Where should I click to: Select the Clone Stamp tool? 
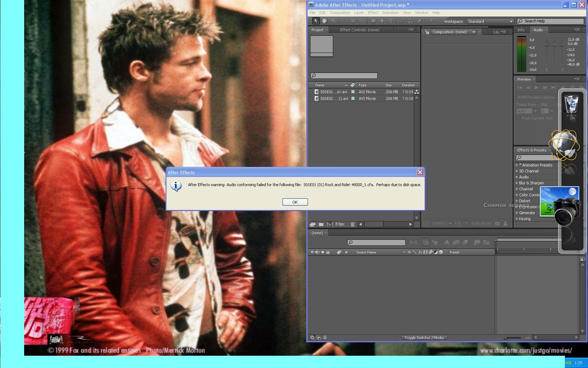411,21
